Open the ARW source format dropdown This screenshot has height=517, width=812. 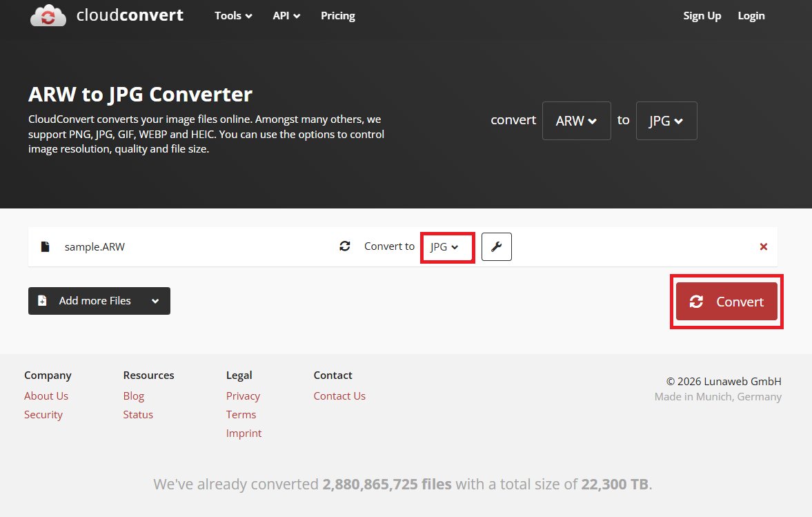[576, 120]
